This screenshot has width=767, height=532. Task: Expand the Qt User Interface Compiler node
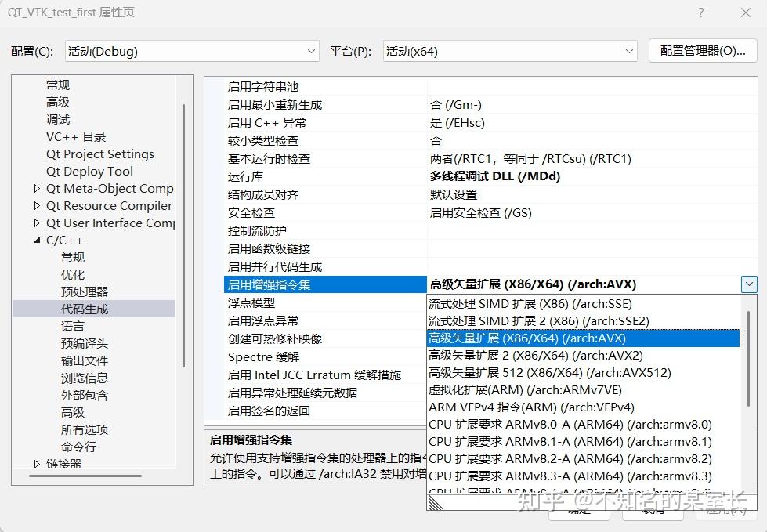tap(37, 223)
